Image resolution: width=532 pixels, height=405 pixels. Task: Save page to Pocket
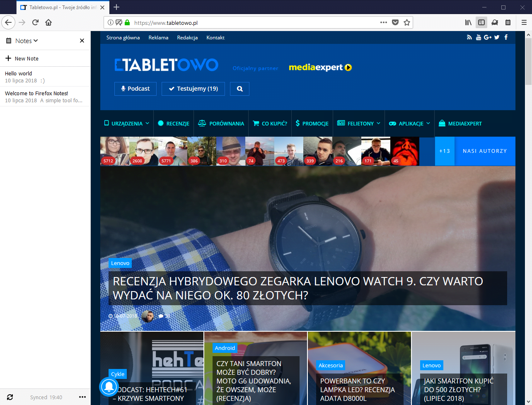click(395, 22)
